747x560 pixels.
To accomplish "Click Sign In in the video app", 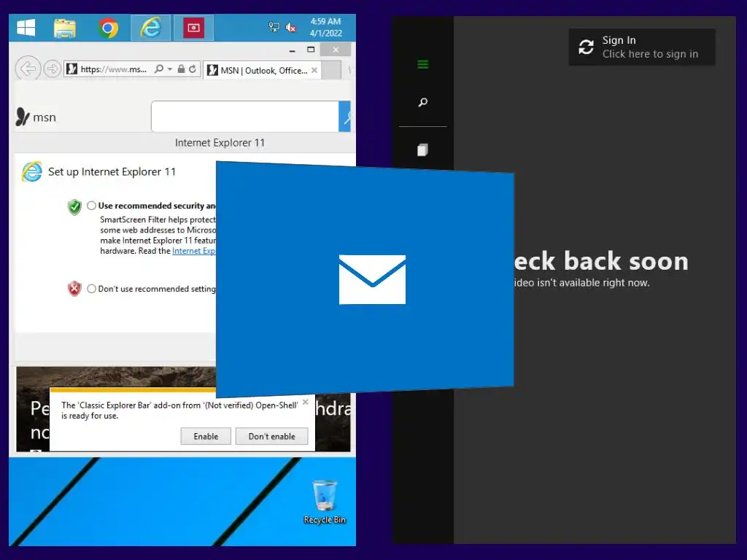I will (x=642, y=47).
